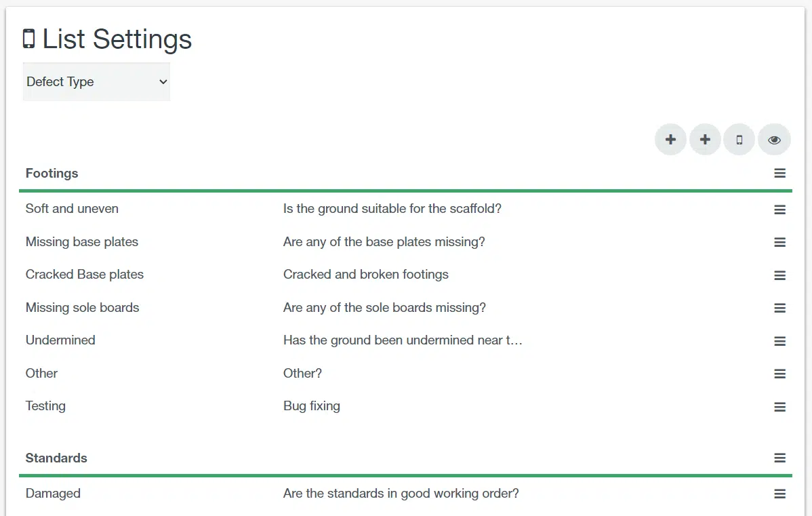Open the Other row menu icon

tap(779, 374)
